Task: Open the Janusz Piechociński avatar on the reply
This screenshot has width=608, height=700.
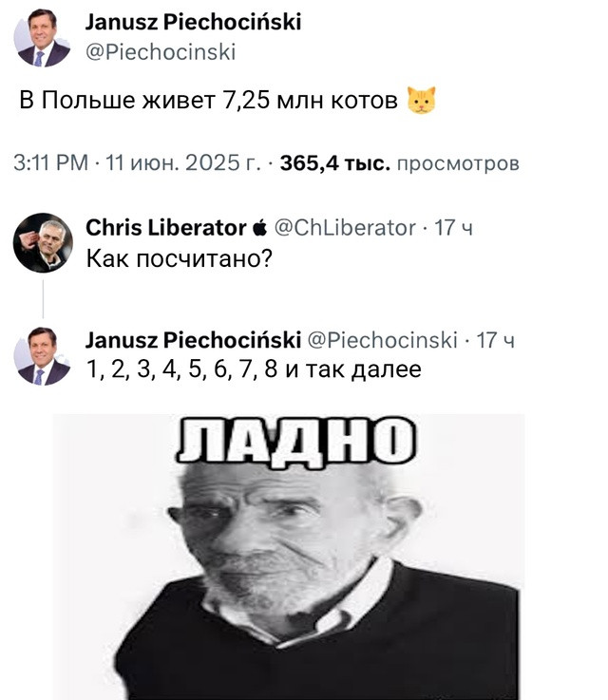Action: pyautogui.click(x=43, y=356)
